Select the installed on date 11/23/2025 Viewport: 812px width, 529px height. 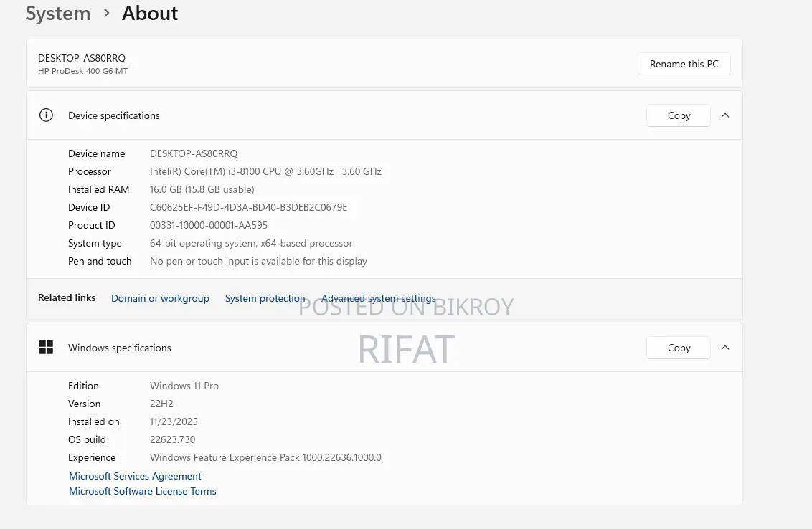174,421
